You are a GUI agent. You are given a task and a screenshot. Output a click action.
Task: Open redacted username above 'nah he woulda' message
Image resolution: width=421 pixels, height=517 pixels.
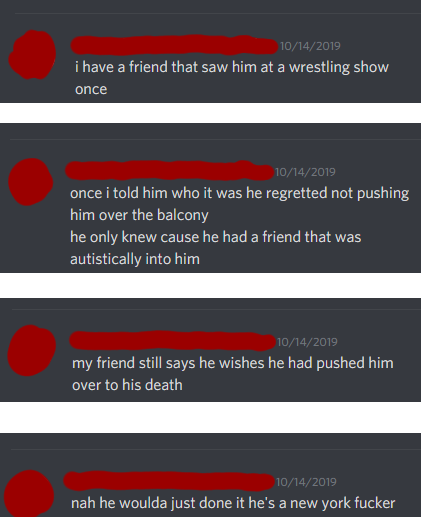[169, 481]
